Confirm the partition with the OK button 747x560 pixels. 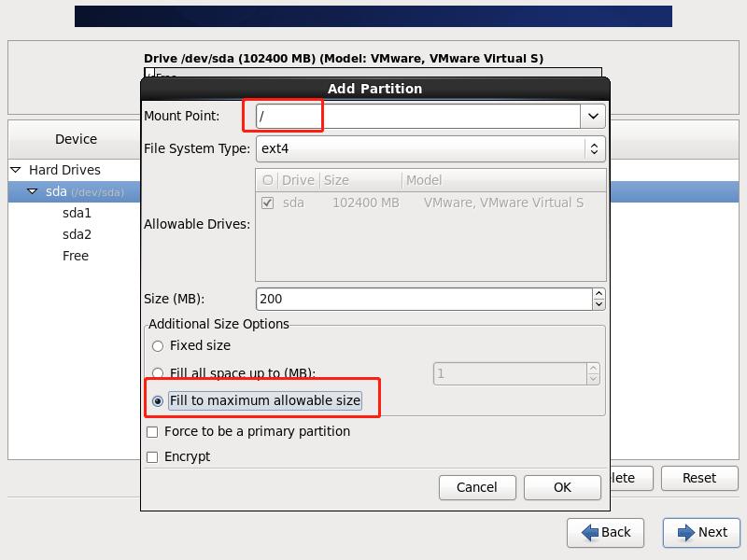click(562, 487)
